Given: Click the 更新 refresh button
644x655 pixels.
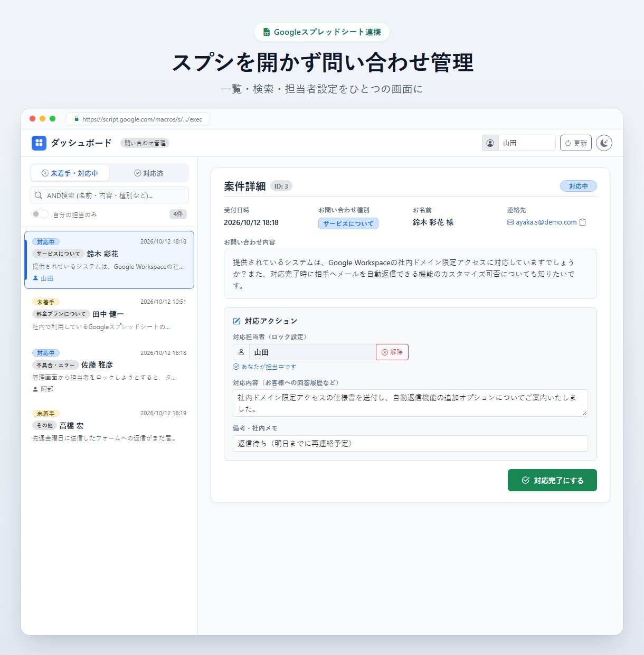Looking at the screenshot, I should [576, 143].
